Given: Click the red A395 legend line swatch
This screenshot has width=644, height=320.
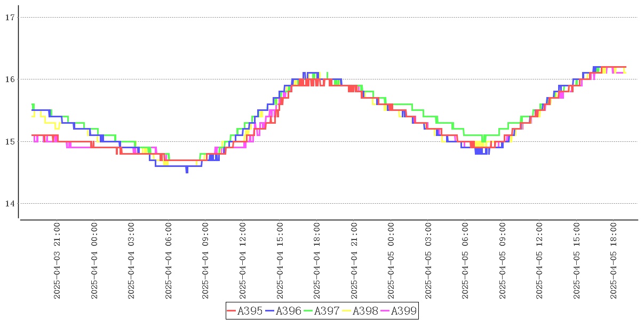Looking at the screenshot, I should click(232, 311).
